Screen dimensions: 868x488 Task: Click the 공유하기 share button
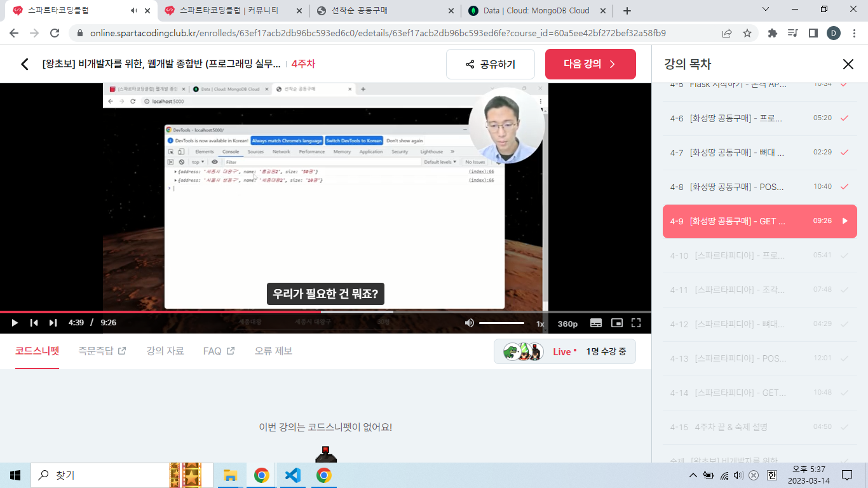click(x=491, y=64)
